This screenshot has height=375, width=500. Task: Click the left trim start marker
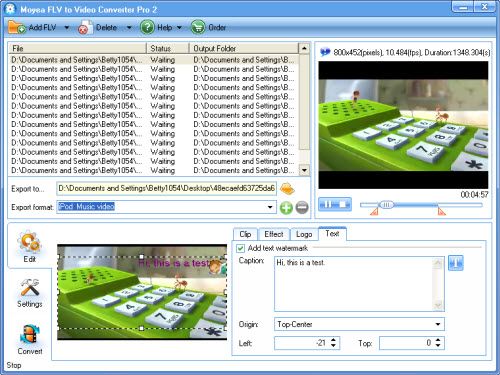click(x=374, y=211)
